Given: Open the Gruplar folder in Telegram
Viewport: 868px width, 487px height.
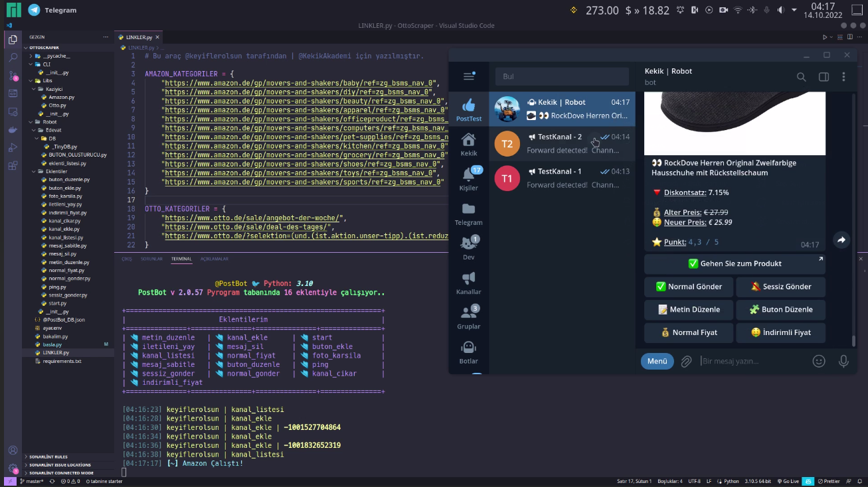Looking at the screenshot, I should (469, 316).
